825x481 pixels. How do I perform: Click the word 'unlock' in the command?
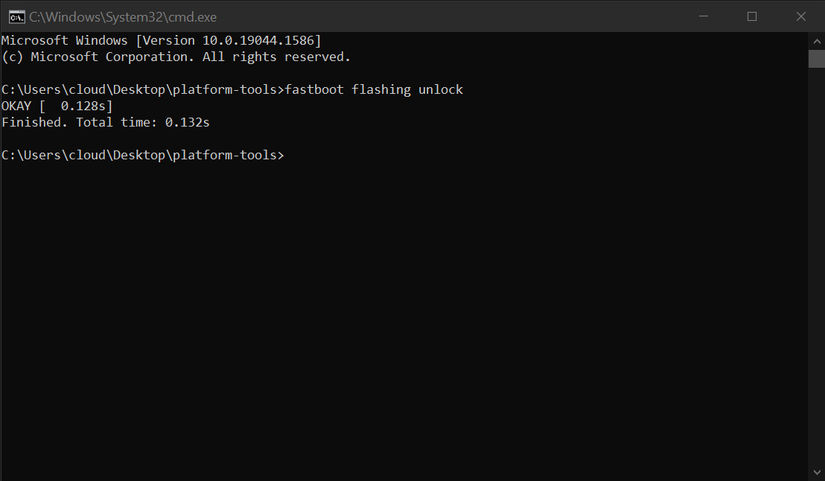[439, 90]
